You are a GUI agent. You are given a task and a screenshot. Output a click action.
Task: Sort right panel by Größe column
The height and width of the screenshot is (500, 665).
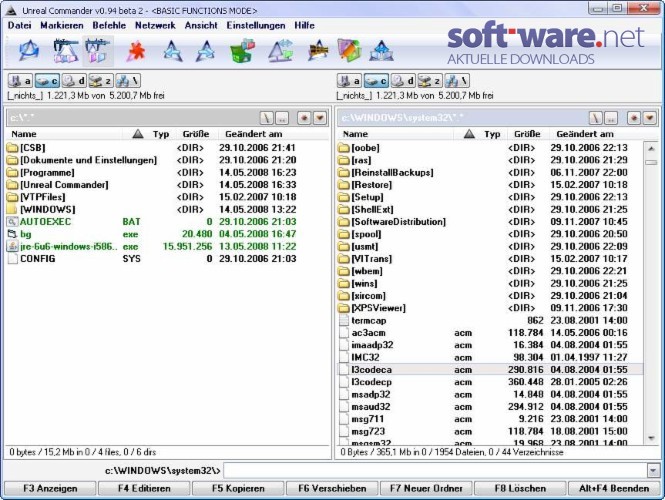point(528,134)
